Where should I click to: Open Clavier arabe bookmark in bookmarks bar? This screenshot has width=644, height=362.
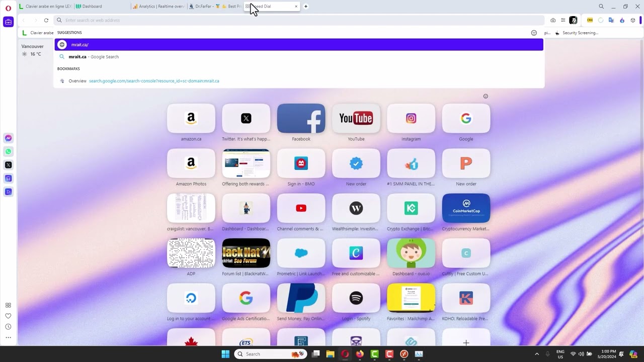38,33
